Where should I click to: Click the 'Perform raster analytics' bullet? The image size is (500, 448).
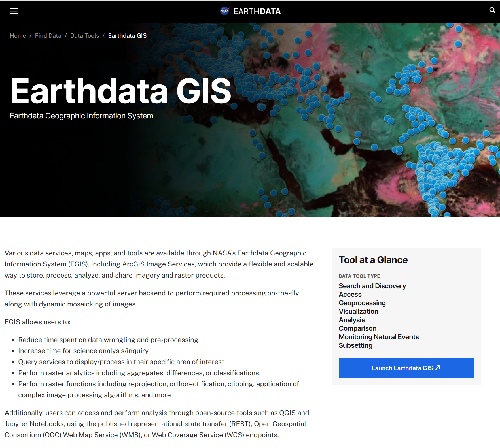(138, 373)
